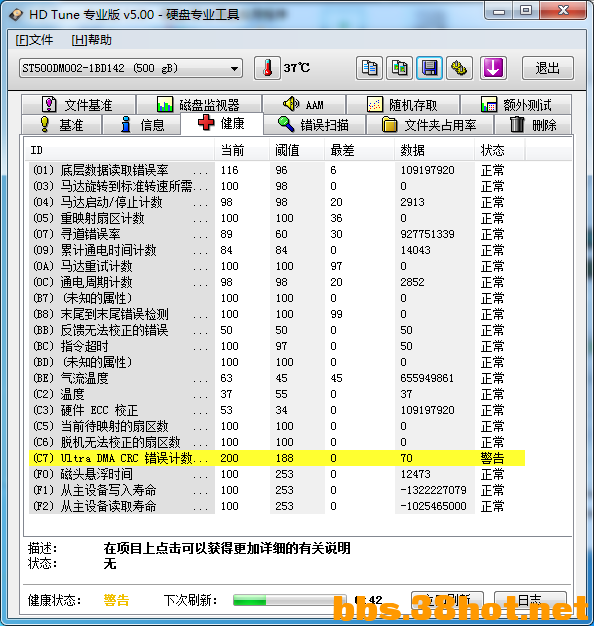Screen dimensions: 594x626
Task: Switch to the 删除 tab
Action: tap(533, 125)
